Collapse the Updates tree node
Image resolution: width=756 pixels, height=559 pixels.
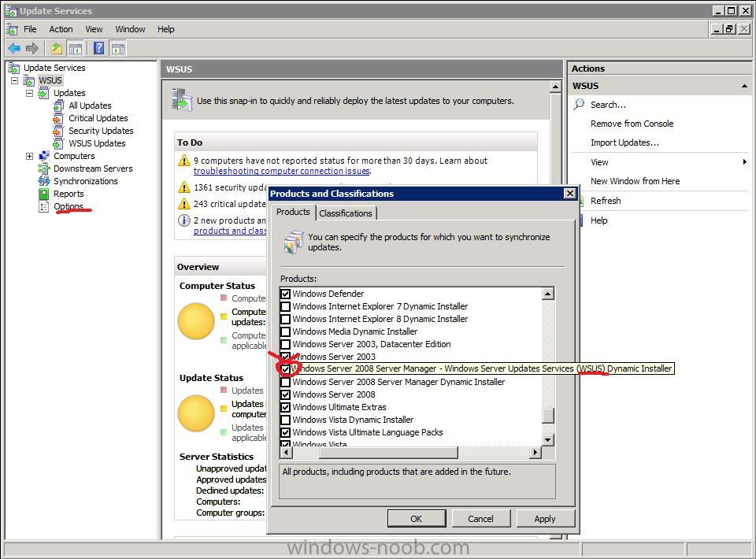(x=29, y=93)
